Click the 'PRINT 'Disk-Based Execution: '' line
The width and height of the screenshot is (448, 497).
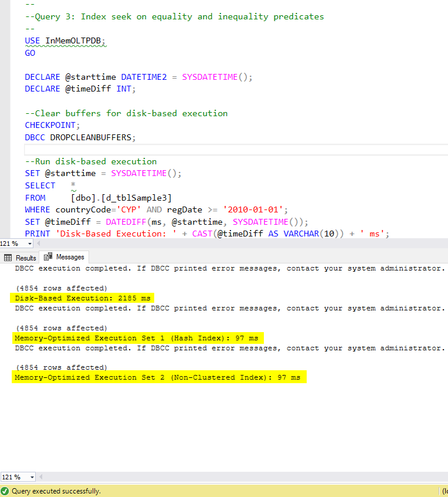coord(207,234)
